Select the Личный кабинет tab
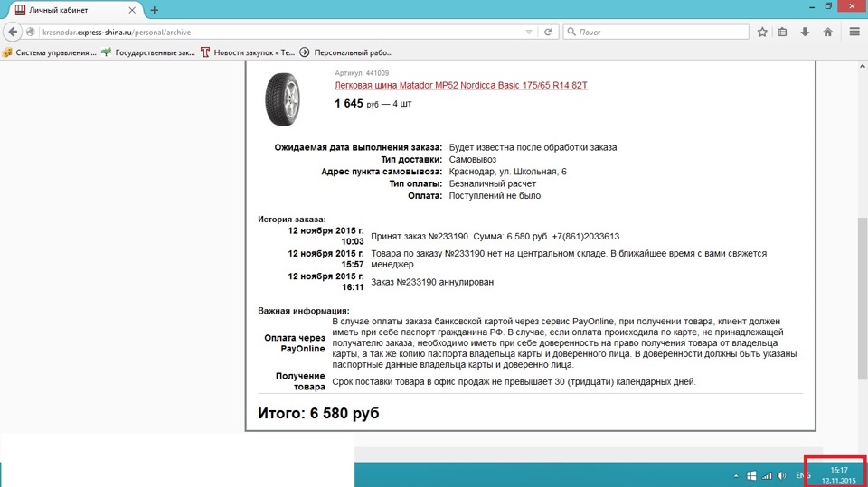868x487 pixels. pyautogui.click(x=75, y=10)
